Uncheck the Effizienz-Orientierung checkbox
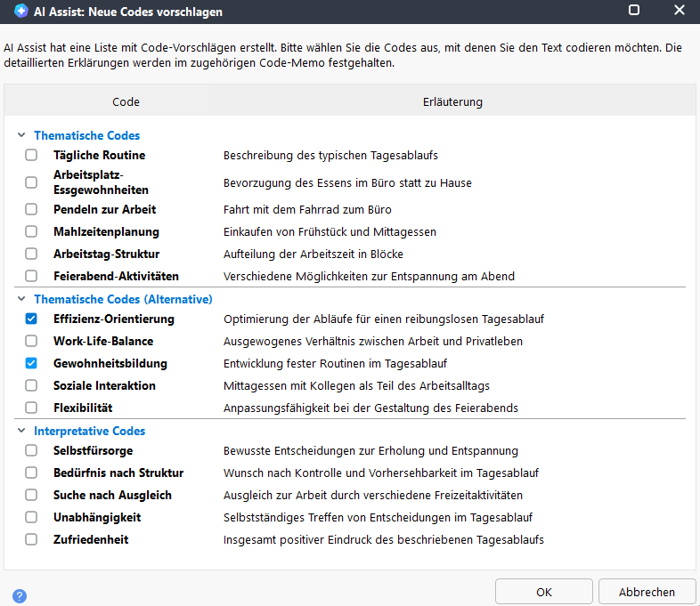The height and width of the screenshot is (606, 700). click(31, 319)
